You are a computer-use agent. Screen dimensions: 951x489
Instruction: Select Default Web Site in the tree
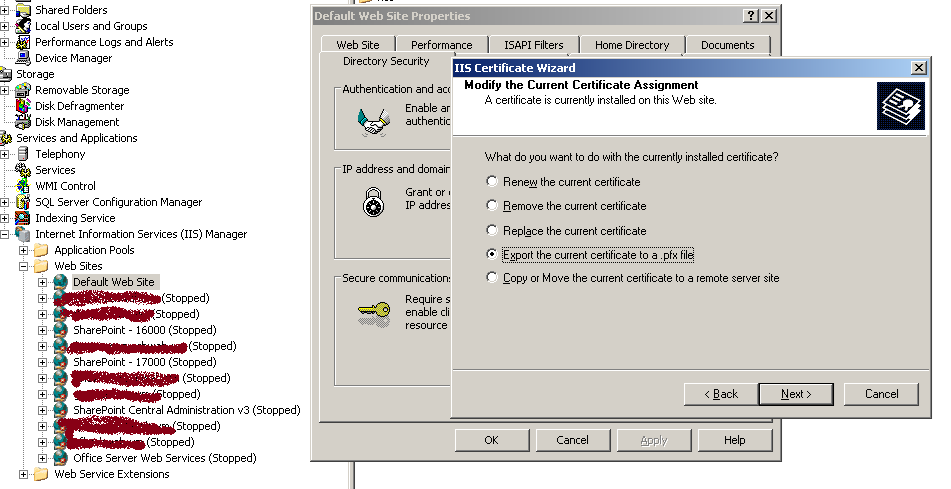[x=114, y=282]
